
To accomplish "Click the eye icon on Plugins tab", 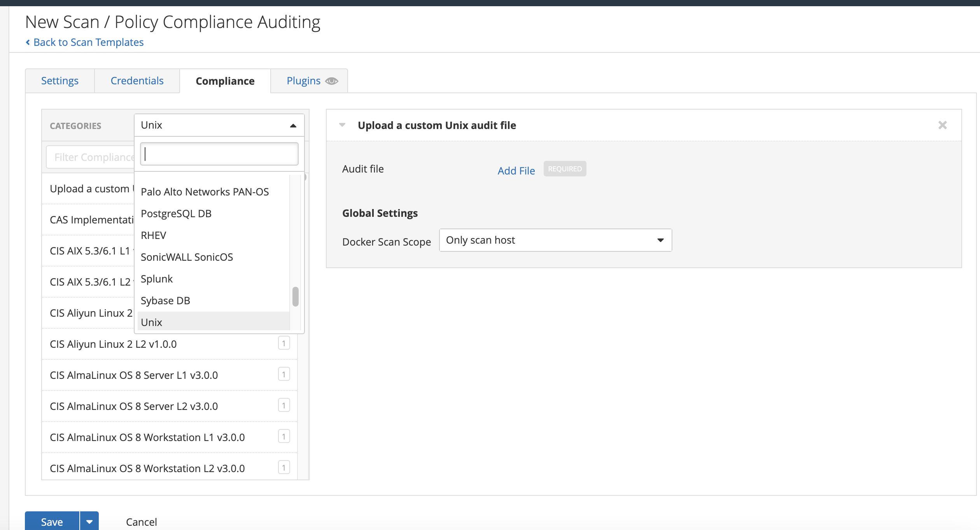I will coord(332,81).
